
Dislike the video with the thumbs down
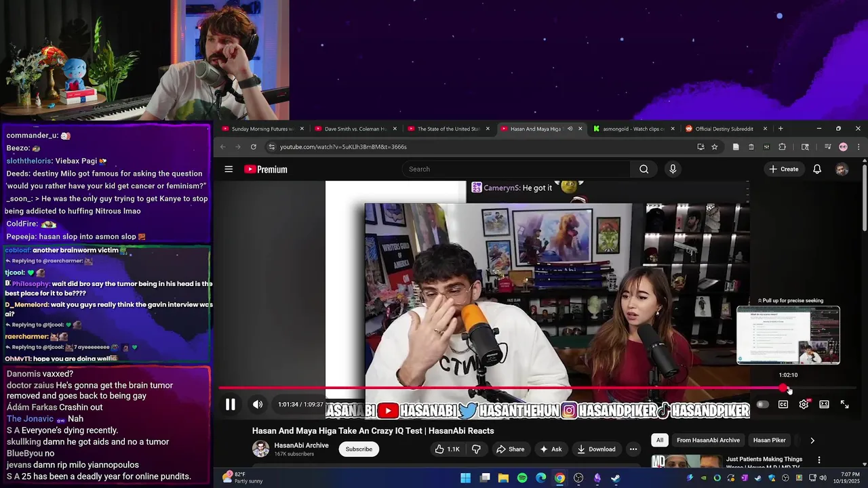[x=476, y=449]
